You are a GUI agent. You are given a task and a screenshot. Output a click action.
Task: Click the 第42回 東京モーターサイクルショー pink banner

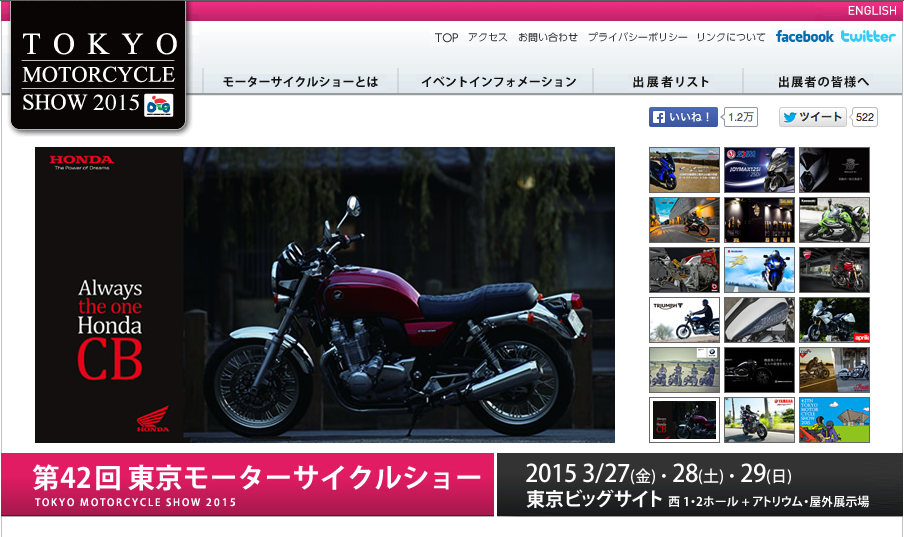tap(247, 485)
